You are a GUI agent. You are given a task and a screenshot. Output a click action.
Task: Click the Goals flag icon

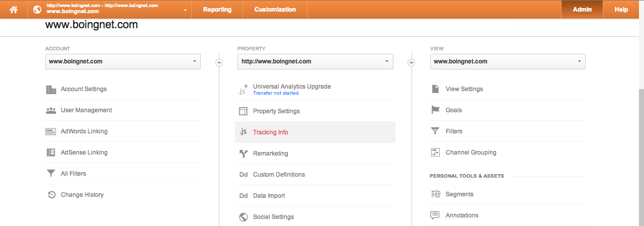tap(435, 110)
